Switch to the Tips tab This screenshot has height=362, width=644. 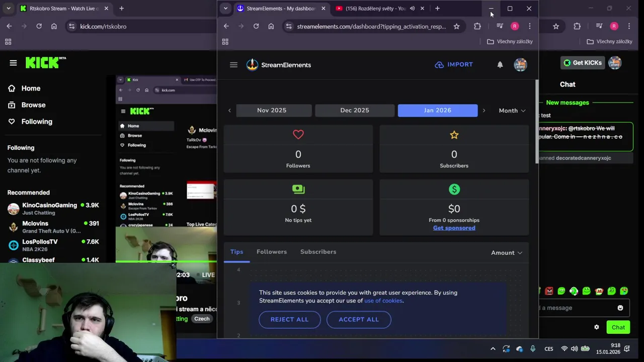(x=236, y=252)
